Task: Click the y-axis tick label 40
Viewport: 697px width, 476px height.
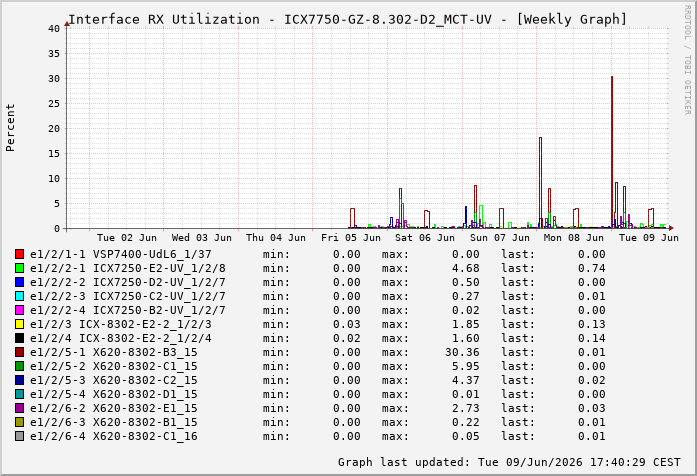Action: point(54,28)
